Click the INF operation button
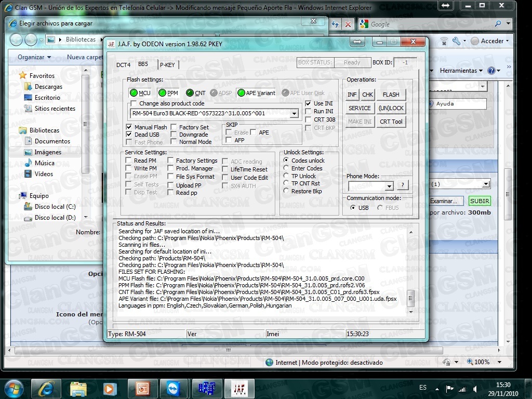 pyautogui.click(x=352, y=95)
